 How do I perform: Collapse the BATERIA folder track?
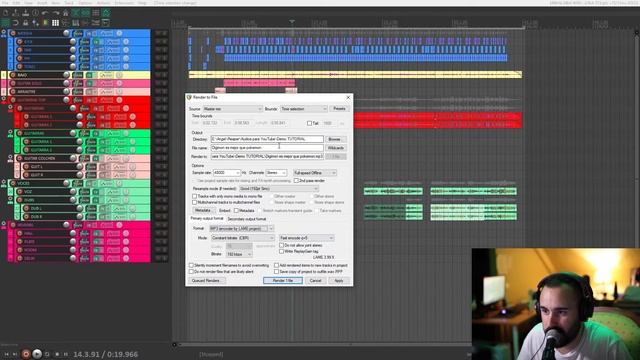click(x=4, y=32)
